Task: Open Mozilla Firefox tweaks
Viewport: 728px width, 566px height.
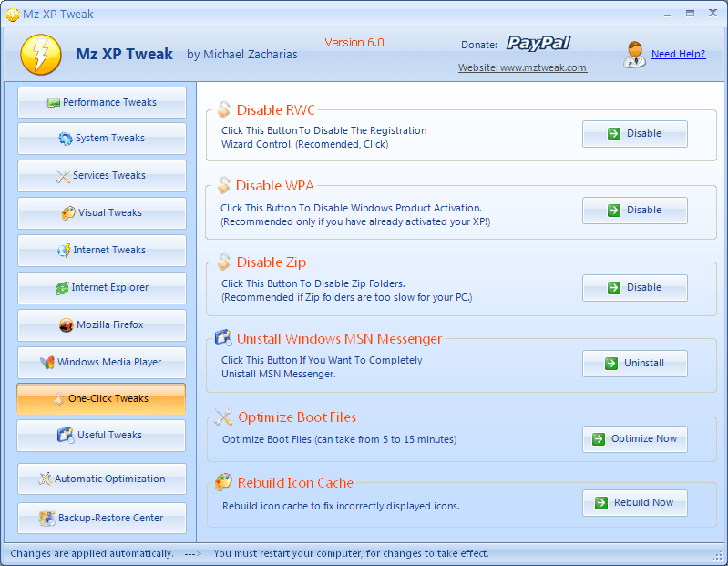Action: click(102, 325)
